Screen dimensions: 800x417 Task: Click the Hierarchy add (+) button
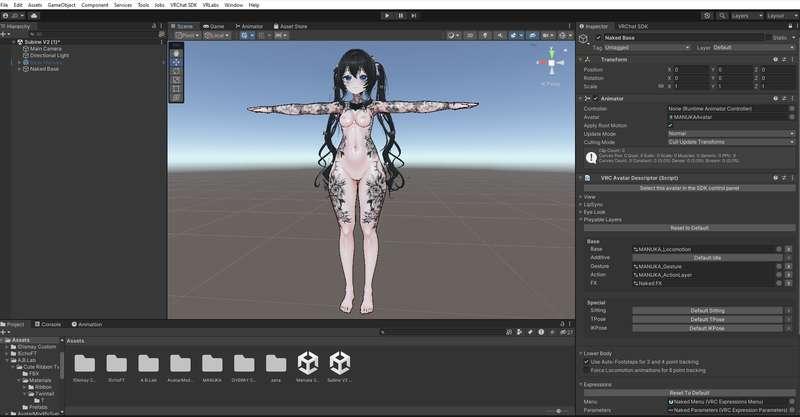click(x=5, y=34)
